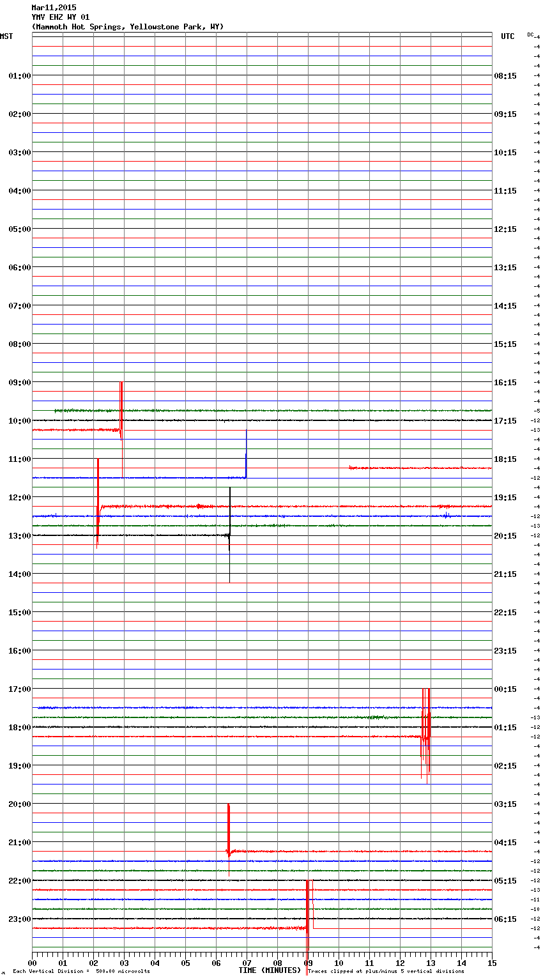Click the 02:15 UTC time label

(505, 766)
